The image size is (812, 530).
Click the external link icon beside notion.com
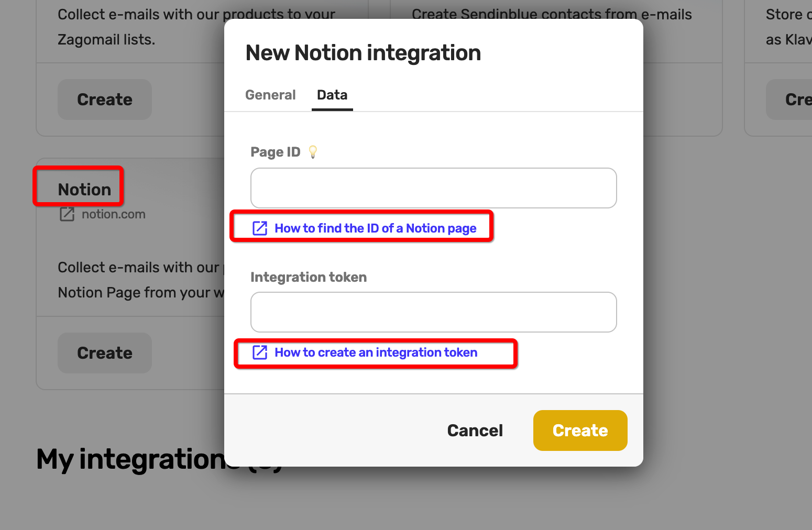[x=67, y=214]
